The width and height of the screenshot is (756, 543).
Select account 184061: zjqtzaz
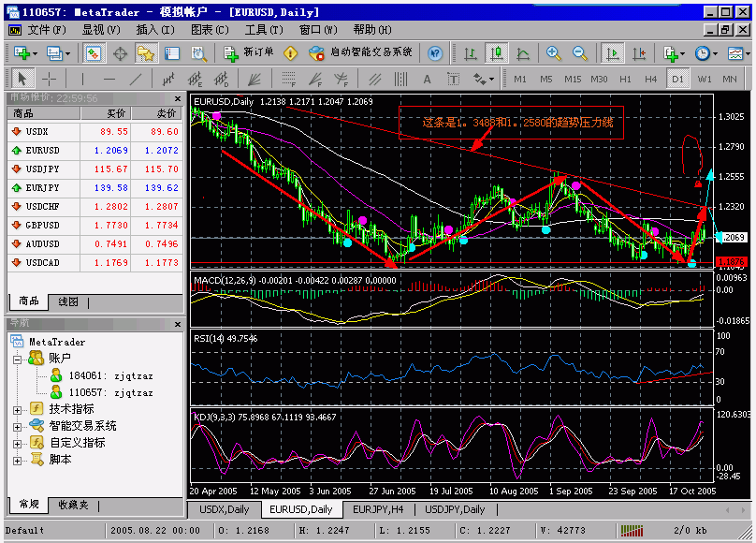pos(102,375)
